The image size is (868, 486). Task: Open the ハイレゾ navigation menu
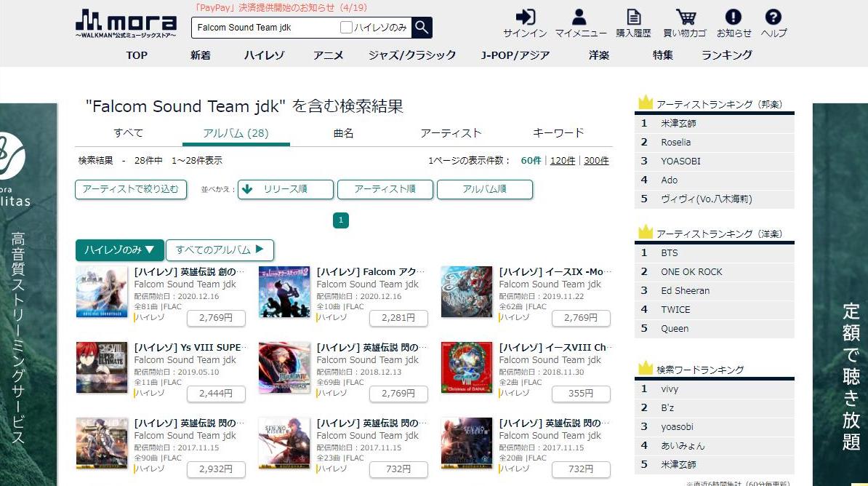pos(264,55)
